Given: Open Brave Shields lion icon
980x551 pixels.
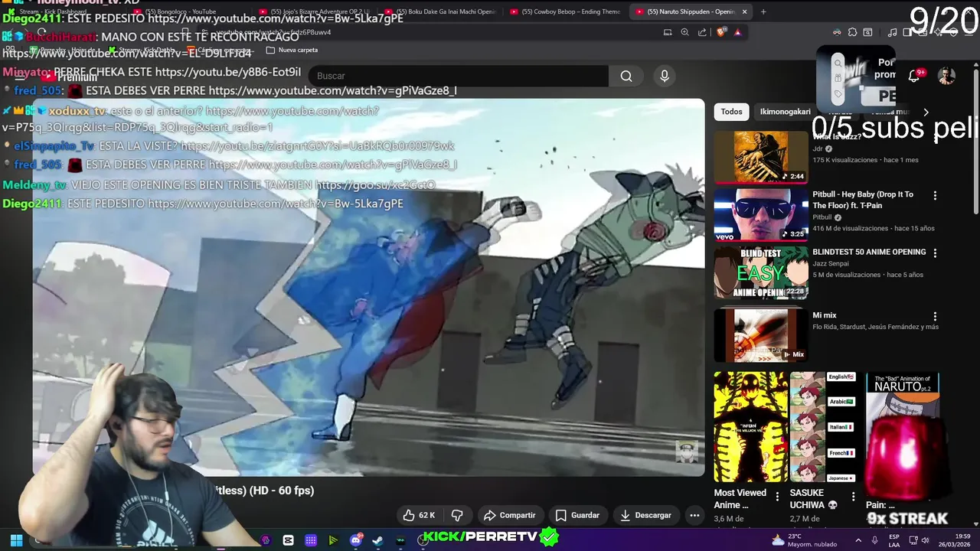Looking at the screenshot, I should point(720,32).
